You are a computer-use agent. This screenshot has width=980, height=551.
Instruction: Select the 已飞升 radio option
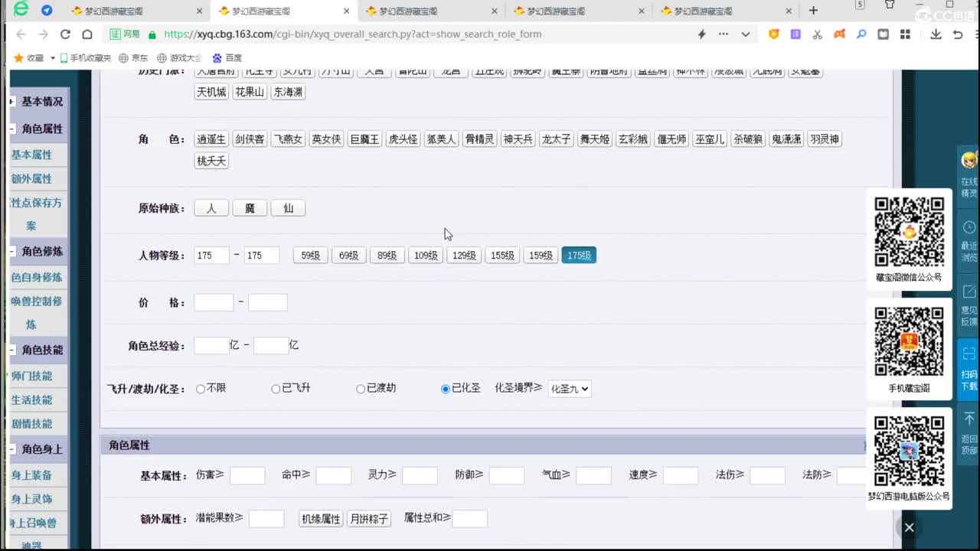[276, 389]
